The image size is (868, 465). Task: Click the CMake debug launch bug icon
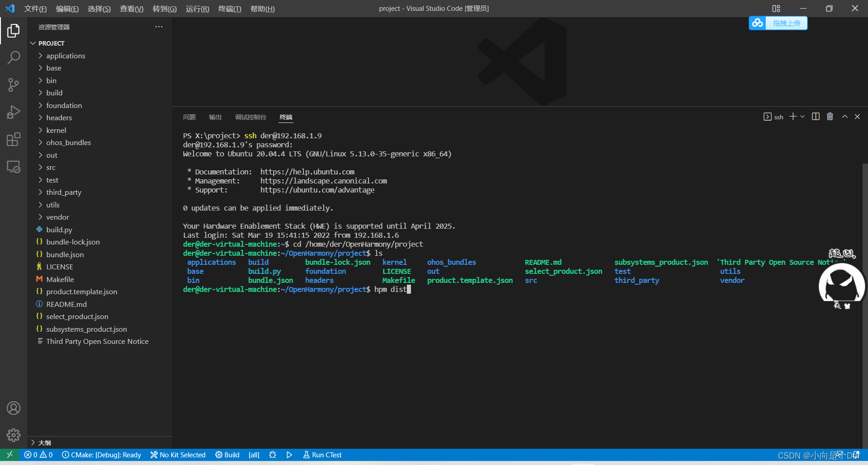[273, 455]
